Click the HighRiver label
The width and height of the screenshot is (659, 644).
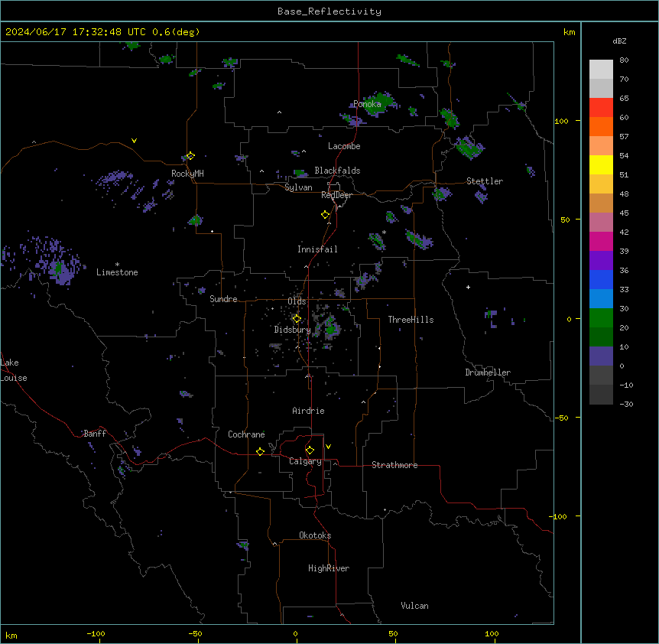click(x=329, y=568)
